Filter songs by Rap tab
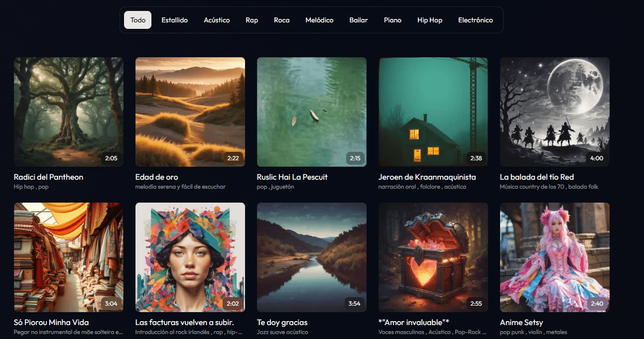Image resolution: width=644 pixels, height=339 pixels. 252,20
